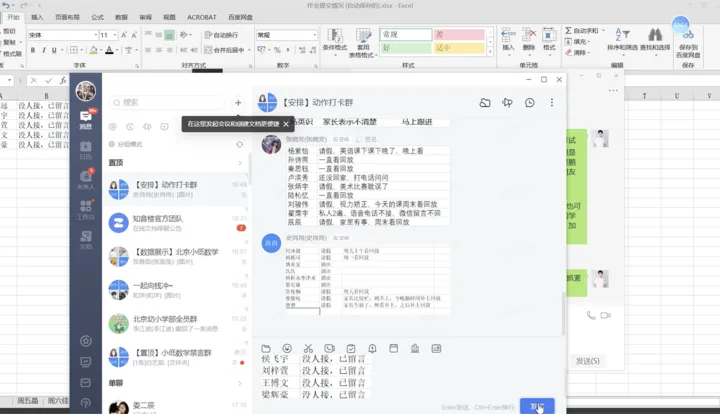Open Excel font size 11 dropdown
The image size is (720, 414).
tap(115, 35)
